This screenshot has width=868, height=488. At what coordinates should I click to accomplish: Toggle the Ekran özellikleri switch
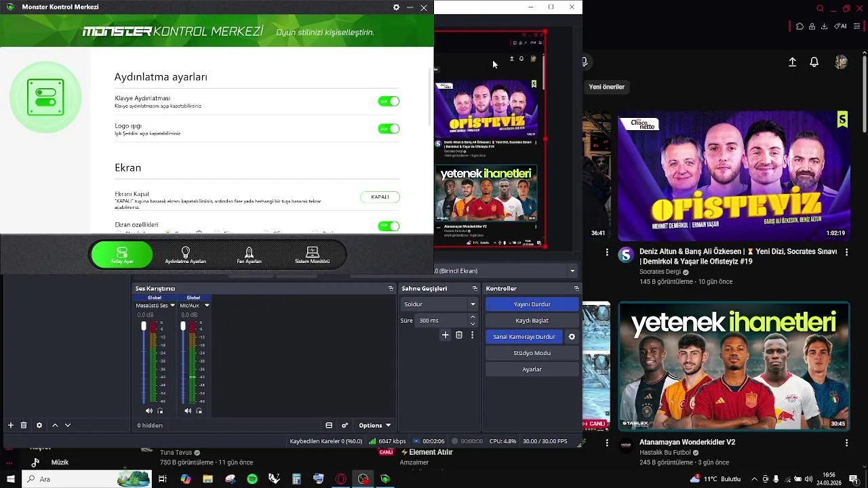[x=389, y=226]
